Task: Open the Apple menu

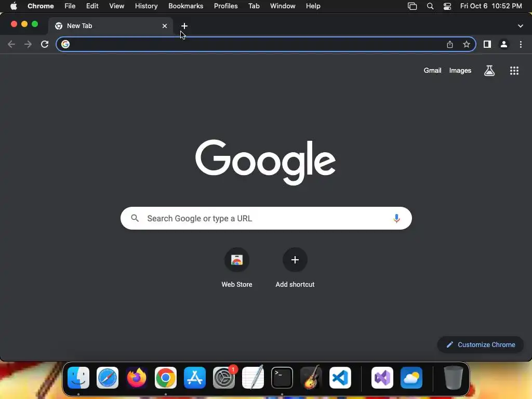Action: tap(14, 6)
